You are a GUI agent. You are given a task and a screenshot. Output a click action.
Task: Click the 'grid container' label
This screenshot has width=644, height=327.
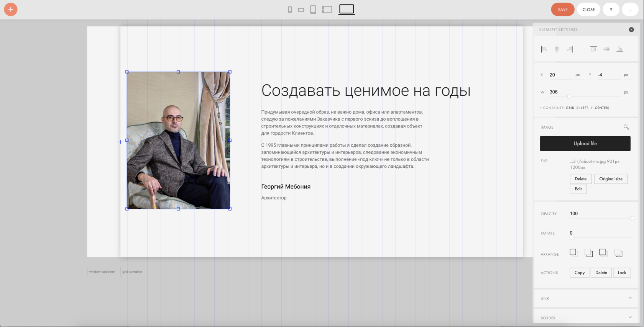132,272
